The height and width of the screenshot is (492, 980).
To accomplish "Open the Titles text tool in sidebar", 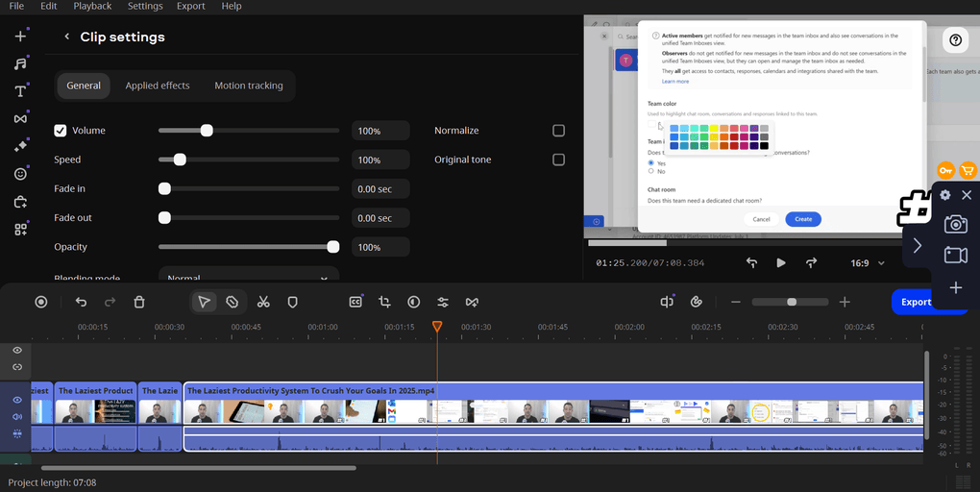I will (x=20, y=91).
